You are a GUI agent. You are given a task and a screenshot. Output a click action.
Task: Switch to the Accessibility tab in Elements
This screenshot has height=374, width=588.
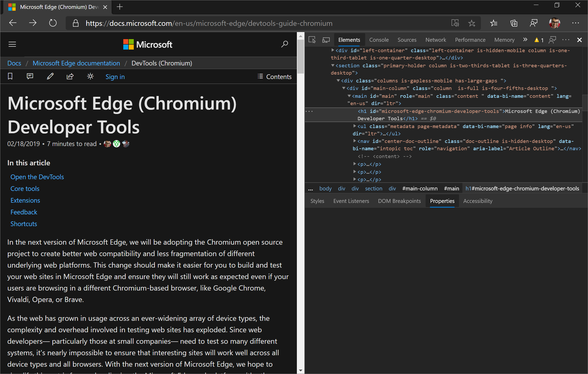pos(477,201)
